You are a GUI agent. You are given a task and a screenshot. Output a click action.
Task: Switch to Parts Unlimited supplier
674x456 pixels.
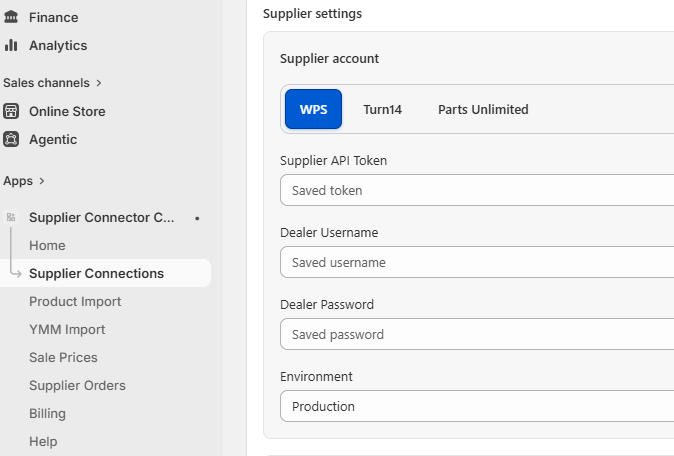[x=483, y=110]
